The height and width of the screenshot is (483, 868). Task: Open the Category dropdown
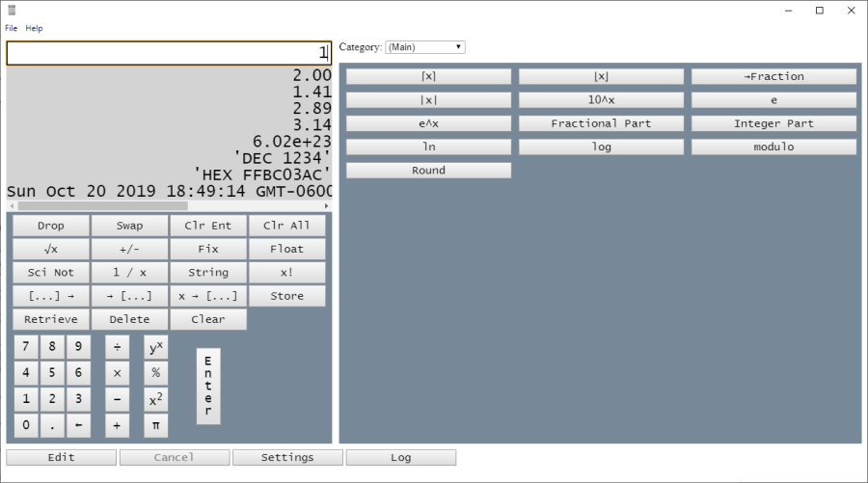pyautogui.click(x=425, y=47)
